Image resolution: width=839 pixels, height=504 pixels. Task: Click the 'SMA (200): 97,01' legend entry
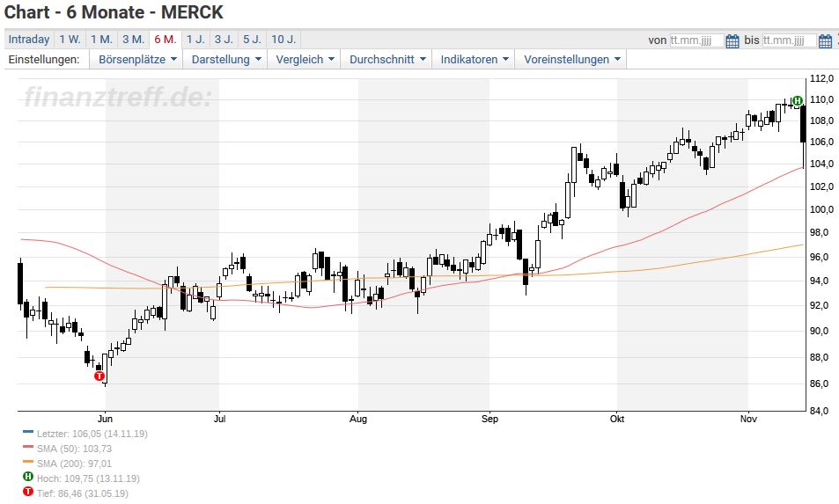click(74, 464)
